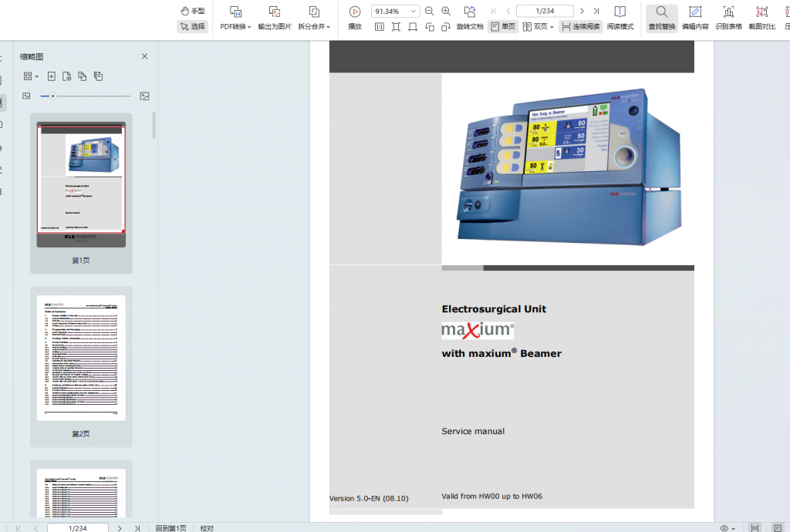Go to first page in top toolbar
The width and height of the screenshot is (790, 532).
click(x=494, y=11)
